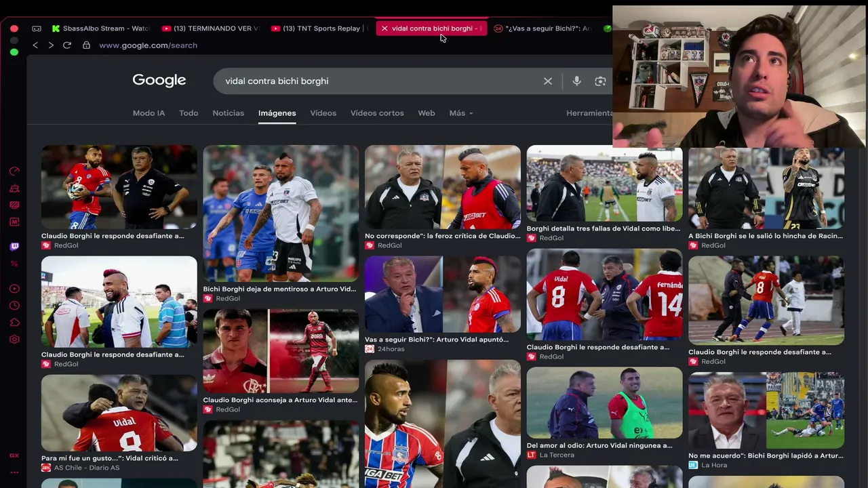
Task: Open the Web results tab
Action: tap(427, 113)
